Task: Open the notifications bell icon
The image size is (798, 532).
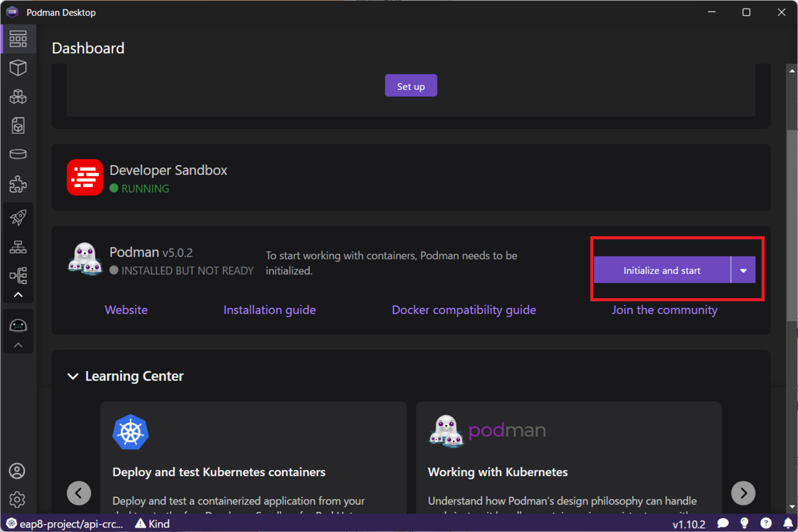Action: point(787,523)
